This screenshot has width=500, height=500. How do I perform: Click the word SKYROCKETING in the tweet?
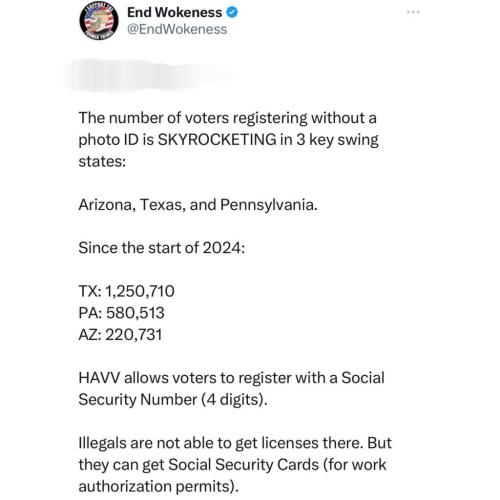217,139
